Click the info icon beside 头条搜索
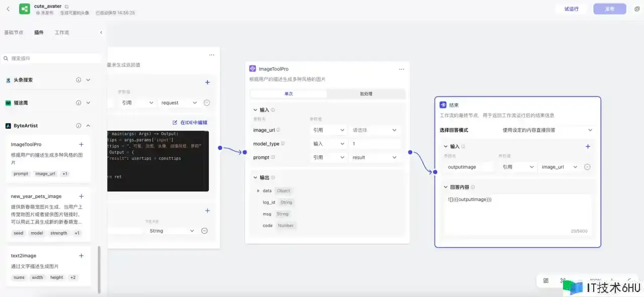644x297 pixels. (x=78, y=80)
